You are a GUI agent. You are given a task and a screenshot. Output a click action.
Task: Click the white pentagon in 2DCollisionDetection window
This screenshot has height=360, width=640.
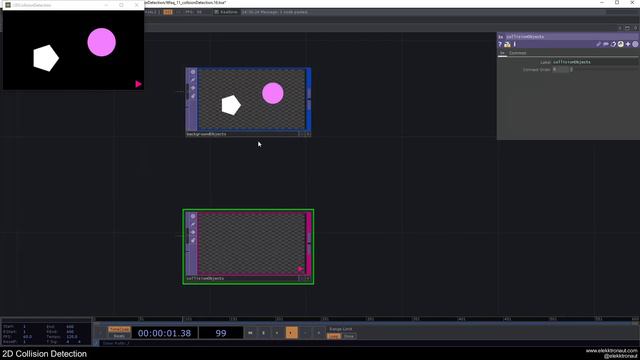click(x=46, y=58)
